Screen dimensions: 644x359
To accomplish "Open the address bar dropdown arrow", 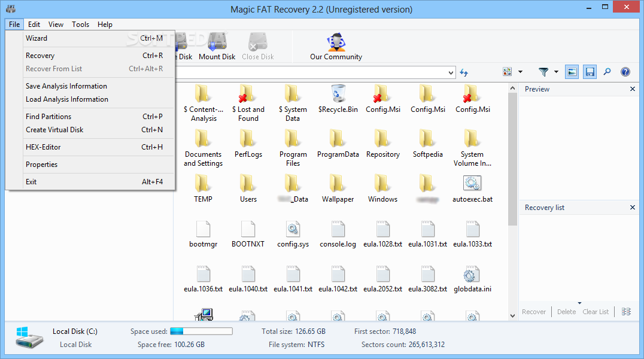I will [x=451, y=73].
